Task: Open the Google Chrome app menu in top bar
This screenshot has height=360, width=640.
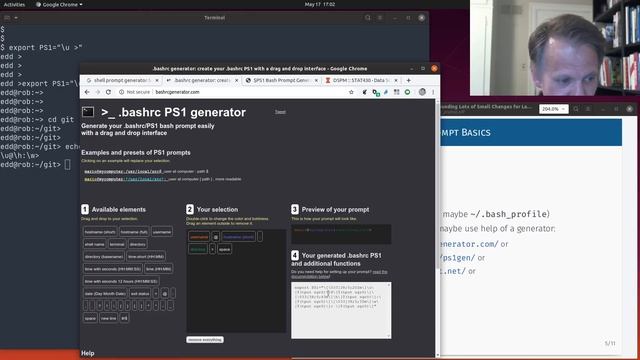Action: click(59, 4)
